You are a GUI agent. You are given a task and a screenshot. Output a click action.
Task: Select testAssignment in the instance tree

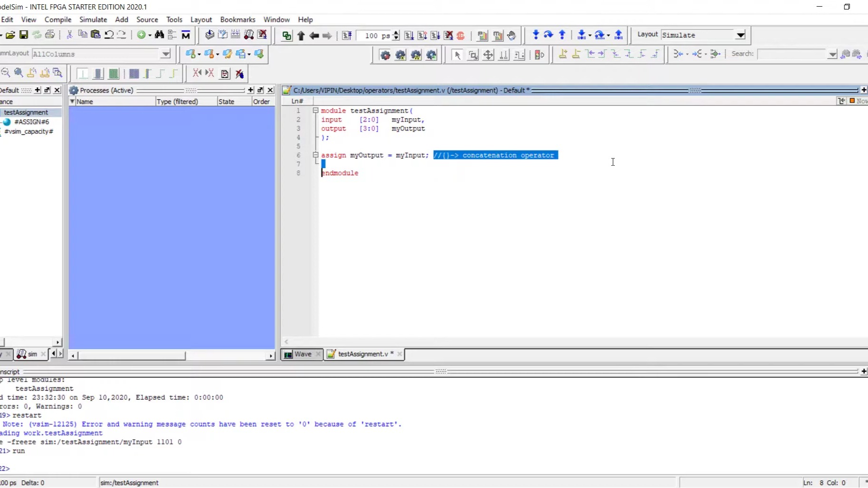(x=26, y=113)
